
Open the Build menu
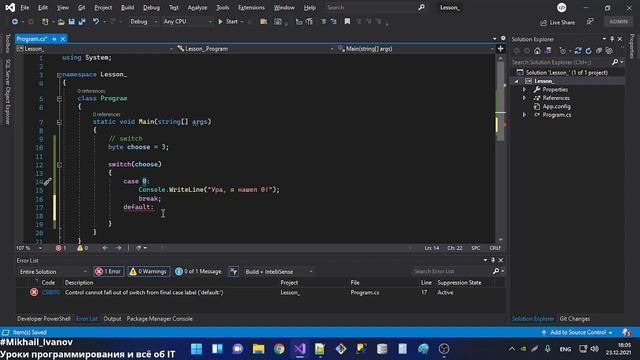tap(127, 7)
